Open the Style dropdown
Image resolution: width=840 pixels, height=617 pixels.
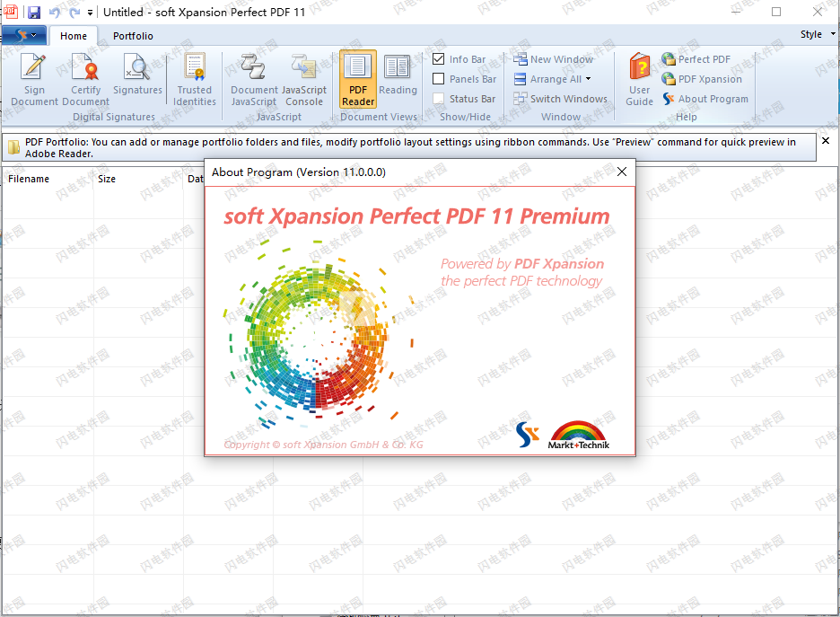coord(818,34)
